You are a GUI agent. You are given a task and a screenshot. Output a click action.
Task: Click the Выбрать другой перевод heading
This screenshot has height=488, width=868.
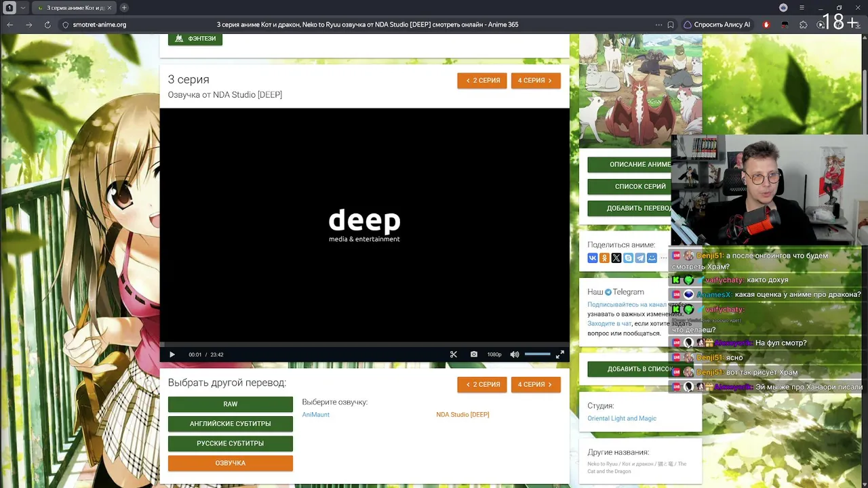[227, 383]
